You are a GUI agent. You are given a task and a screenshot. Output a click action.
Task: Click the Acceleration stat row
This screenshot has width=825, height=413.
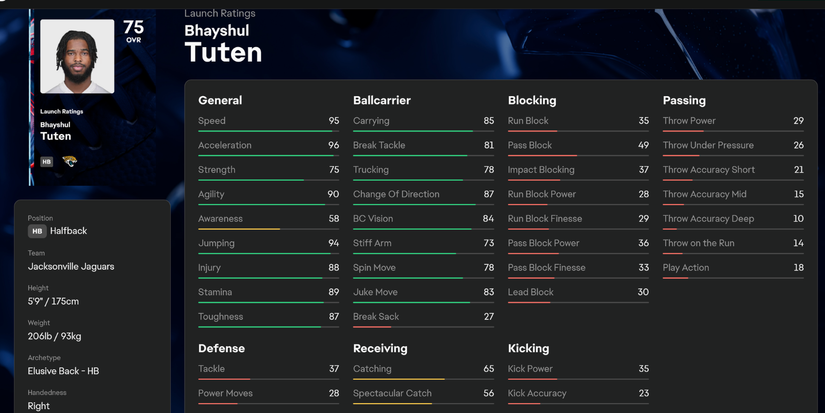[x=268, y=145]
